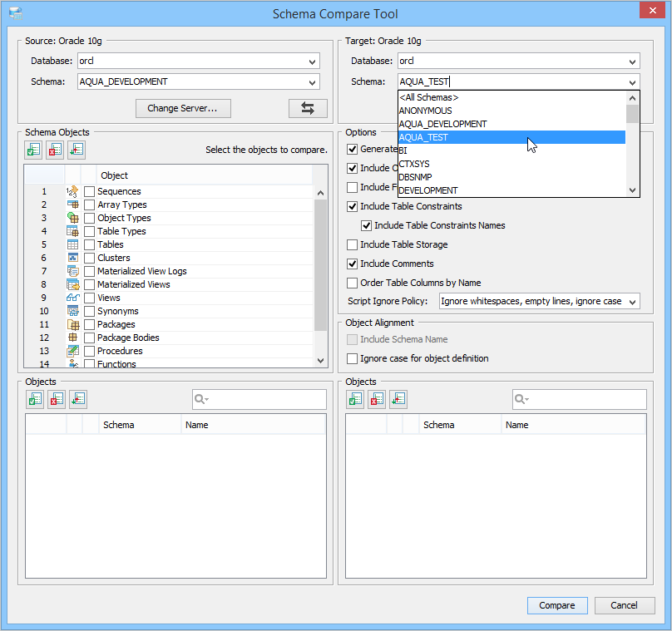Choose DBSNMP from schema list
Screen dimensions: 672x631
tap(511, 177)
